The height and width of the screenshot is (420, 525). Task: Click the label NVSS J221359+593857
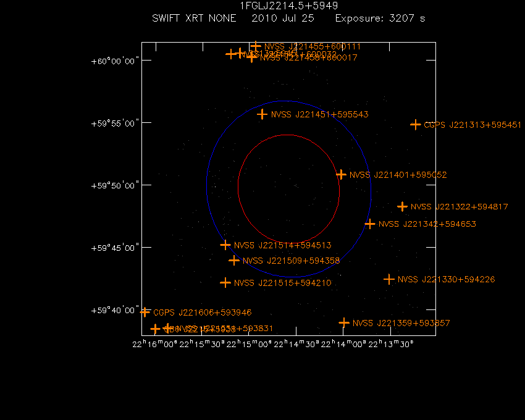401,323
